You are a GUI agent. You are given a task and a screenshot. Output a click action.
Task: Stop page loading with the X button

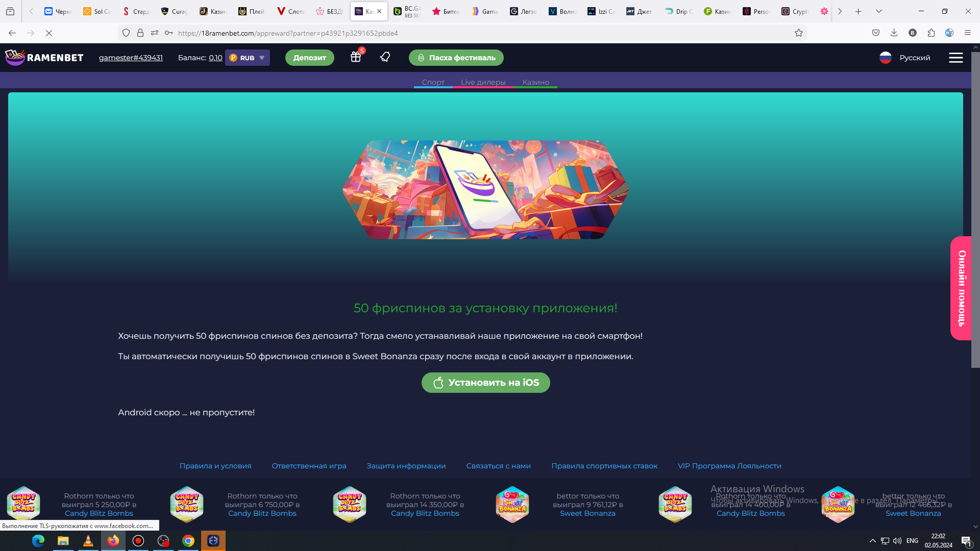pyautogui.click(x=49, y=33)
